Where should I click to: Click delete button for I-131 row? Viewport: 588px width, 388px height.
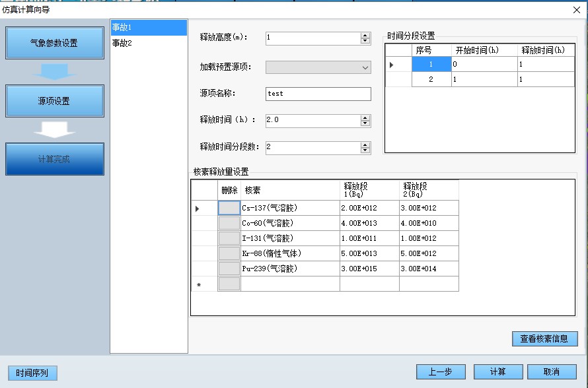(229, 238)
